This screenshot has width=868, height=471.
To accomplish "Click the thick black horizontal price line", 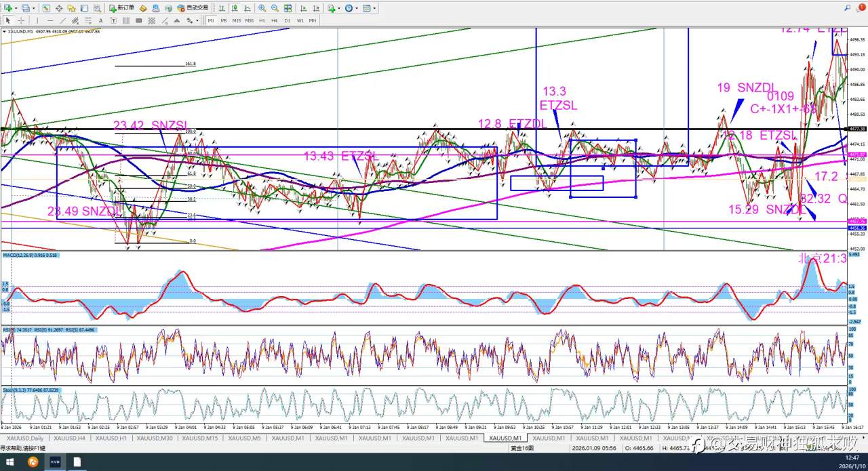I will coord(407,129).
